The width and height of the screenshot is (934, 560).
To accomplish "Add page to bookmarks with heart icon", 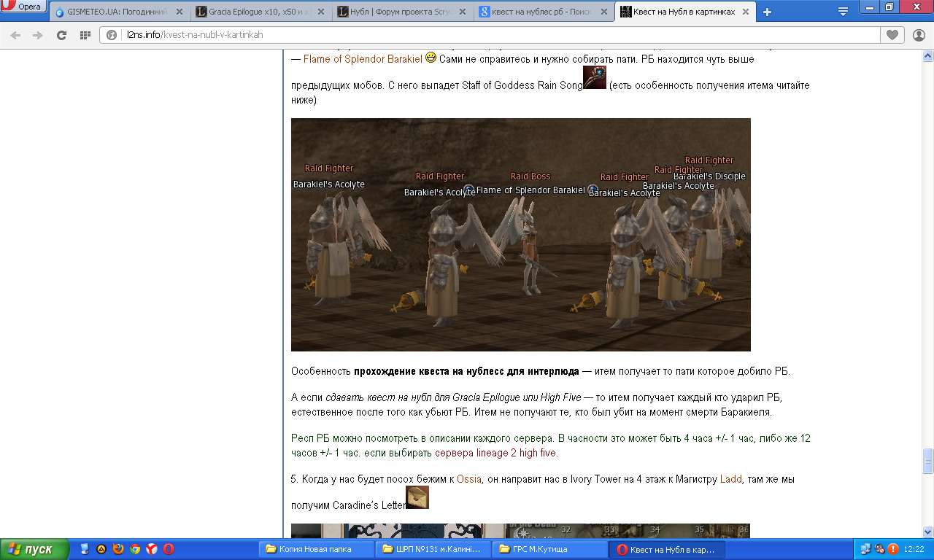I will click(892, 35).
